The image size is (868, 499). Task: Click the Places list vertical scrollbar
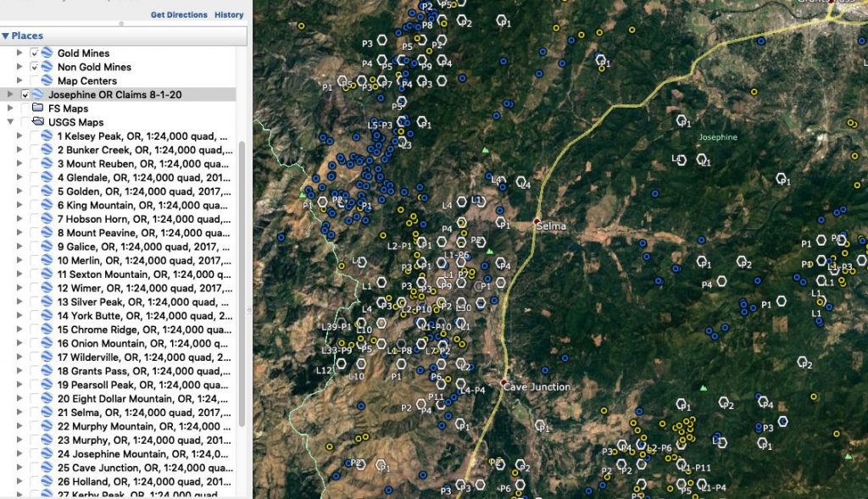[x=242, y=283]
